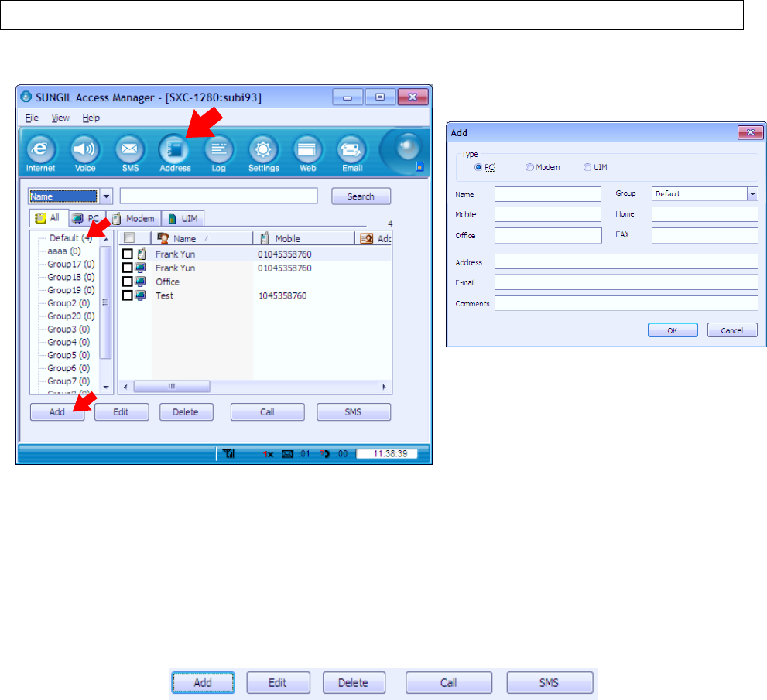Switch to the All tab
Viewport: 767px width, 700px height.
point(49,218)
